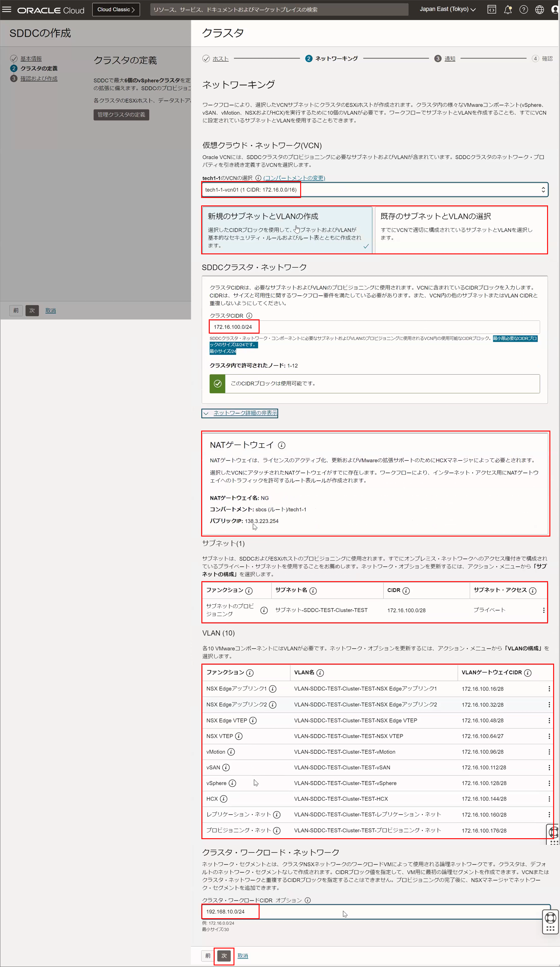Image resolution: width=560 pixels, height=967 pixels.
Task: Open the Japan East (Tokyo) region selector
Action: (x=448, y=9)
